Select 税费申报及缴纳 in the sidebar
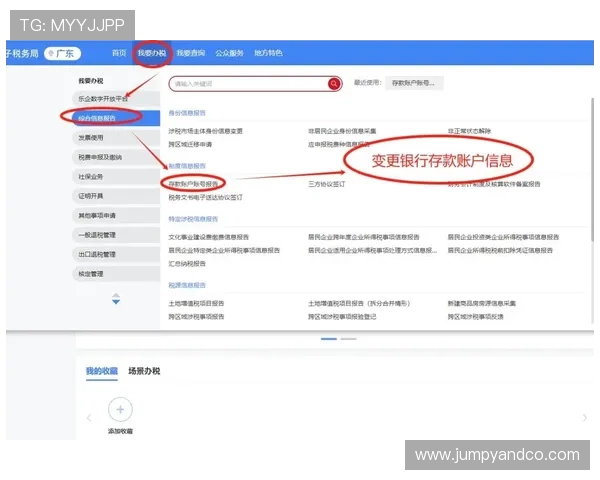This screenshot has width=600, height=480. 116,157
